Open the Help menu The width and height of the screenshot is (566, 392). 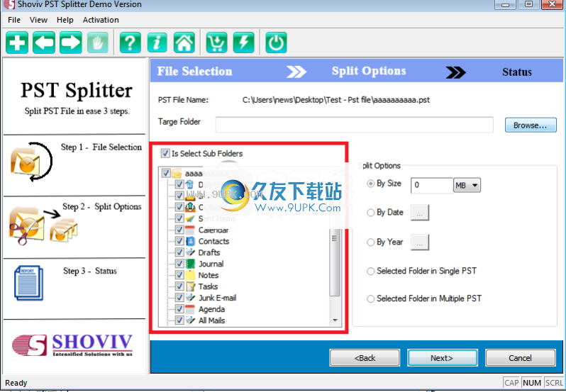pyautogui.click(x=65, y=20)
